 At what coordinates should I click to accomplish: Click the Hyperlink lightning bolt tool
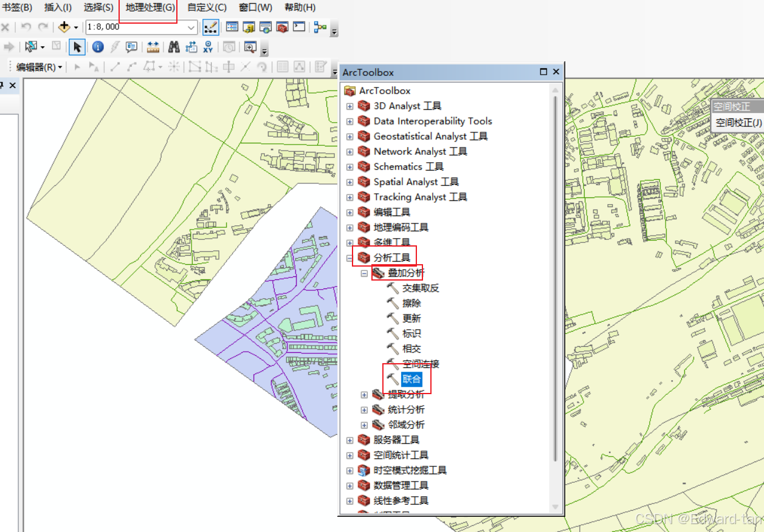point(115,47)
